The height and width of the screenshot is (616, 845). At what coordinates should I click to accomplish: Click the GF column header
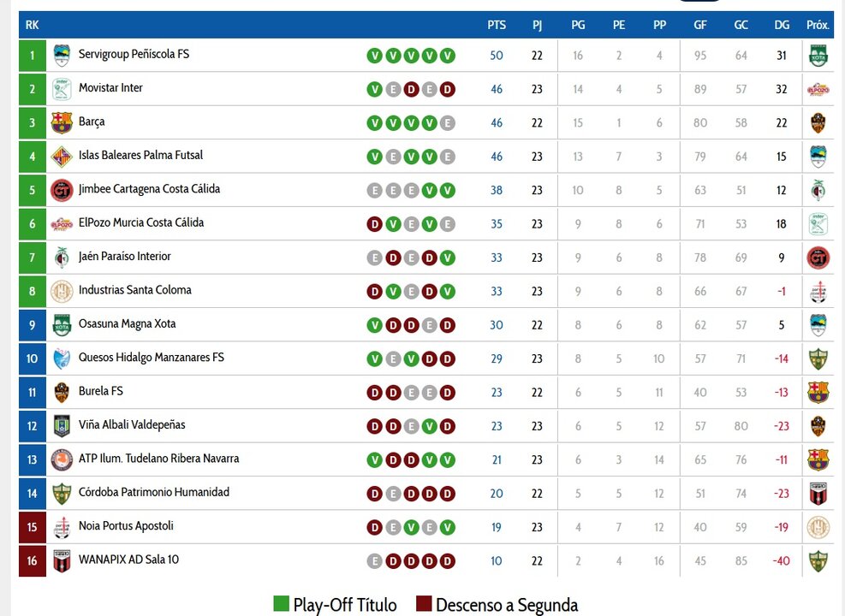coord(700,25)
